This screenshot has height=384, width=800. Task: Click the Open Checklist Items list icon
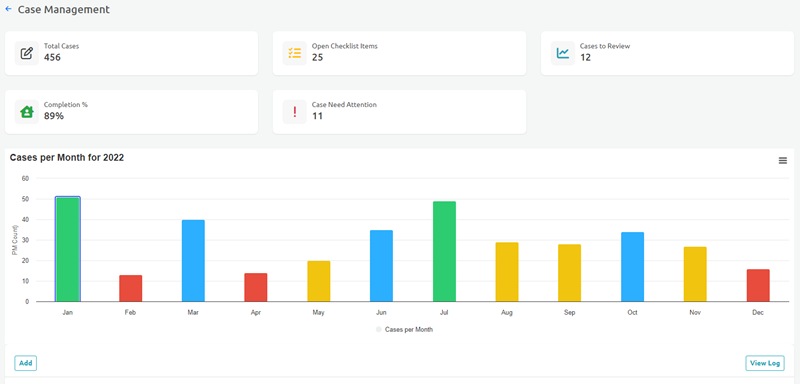click(295, 53)
